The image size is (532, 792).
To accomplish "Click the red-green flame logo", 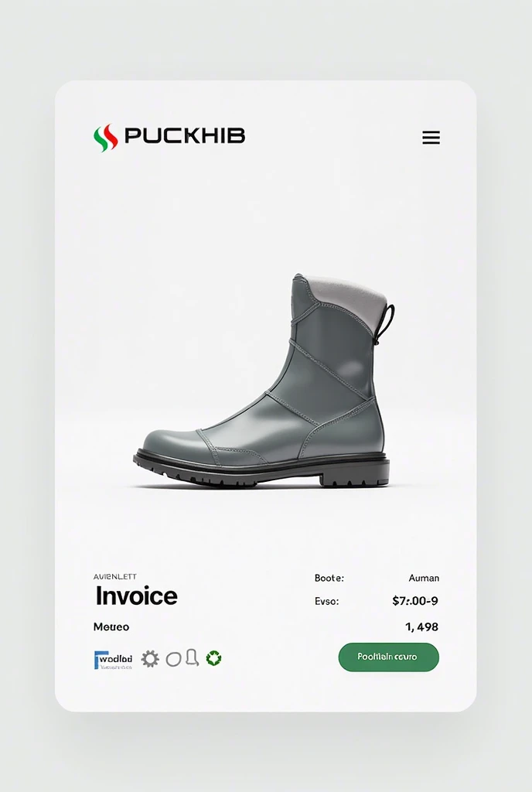I will tap(105, 138).
